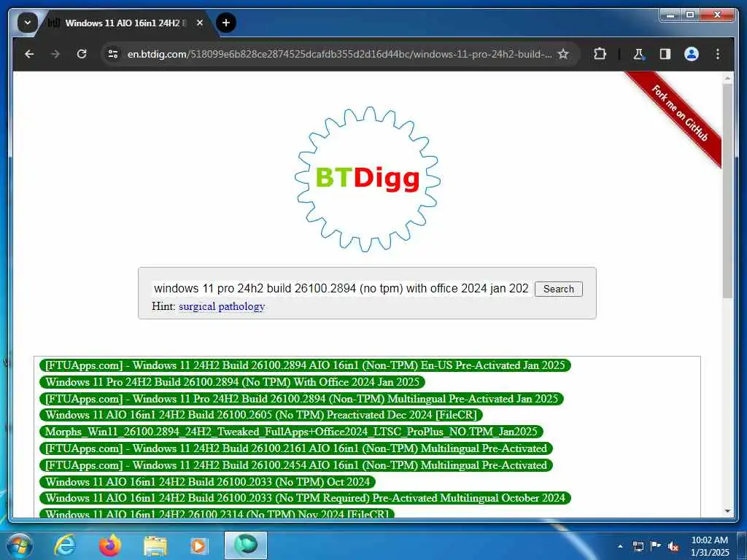Click the BTDigg gear logo
The height and width of the screenshot is (560, 747).
[368, 179]
